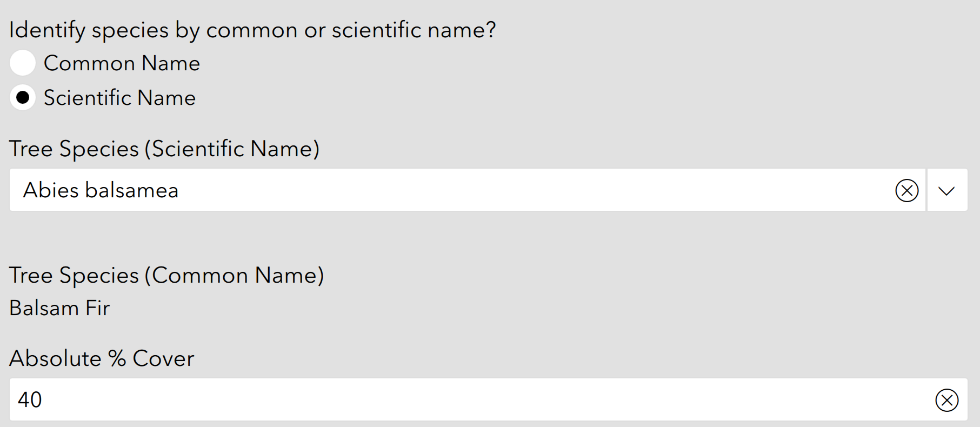
Task: Click the "Abies balsamea" text in the species box
Action: coord(101,190)
